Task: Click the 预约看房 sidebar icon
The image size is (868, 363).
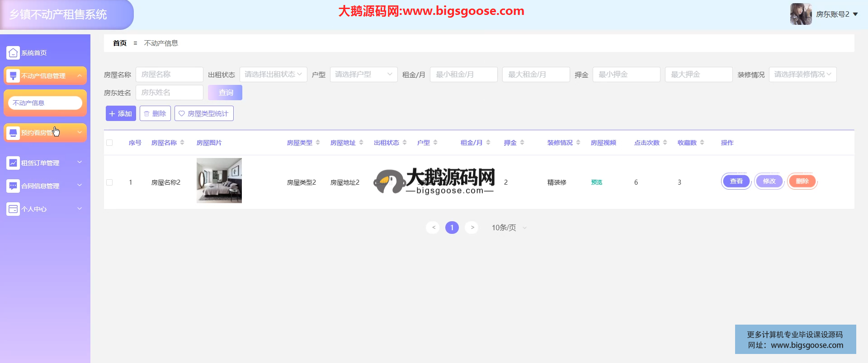Action: coord(13,133)
